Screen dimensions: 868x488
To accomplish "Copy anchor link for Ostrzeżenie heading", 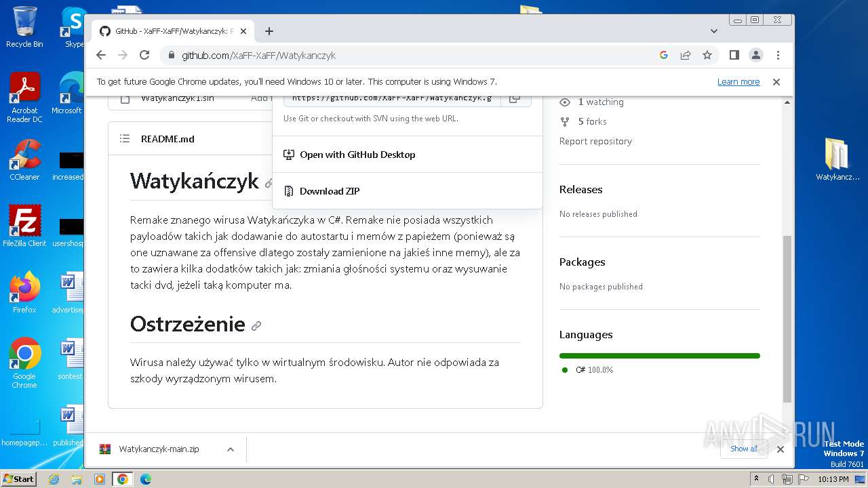I will [256, 325].
